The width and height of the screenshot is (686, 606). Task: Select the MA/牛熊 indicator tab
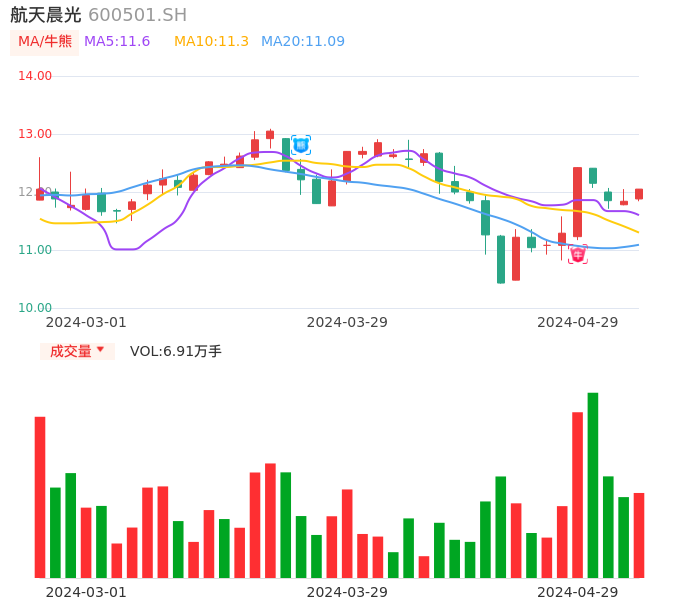(45, 42)
